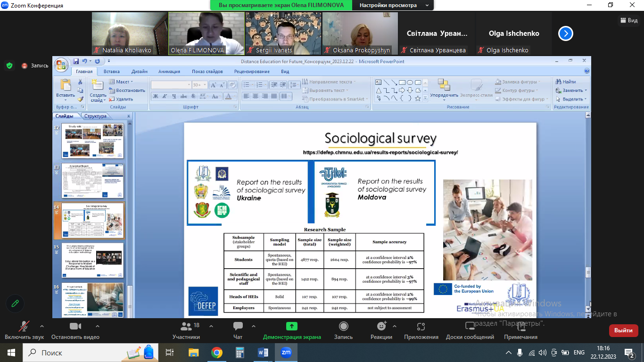Select slide 15 thumbnail in slides panel
Image resolution: width=644 pixels, height=362 pixels.
coord(93,261)
